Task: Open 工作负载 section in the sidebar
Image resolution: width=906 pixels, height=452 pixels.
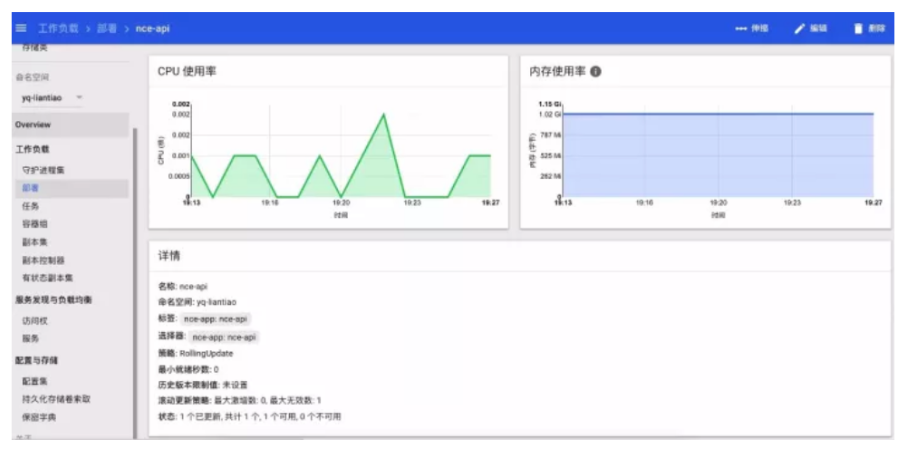Action: pos(32,149)
